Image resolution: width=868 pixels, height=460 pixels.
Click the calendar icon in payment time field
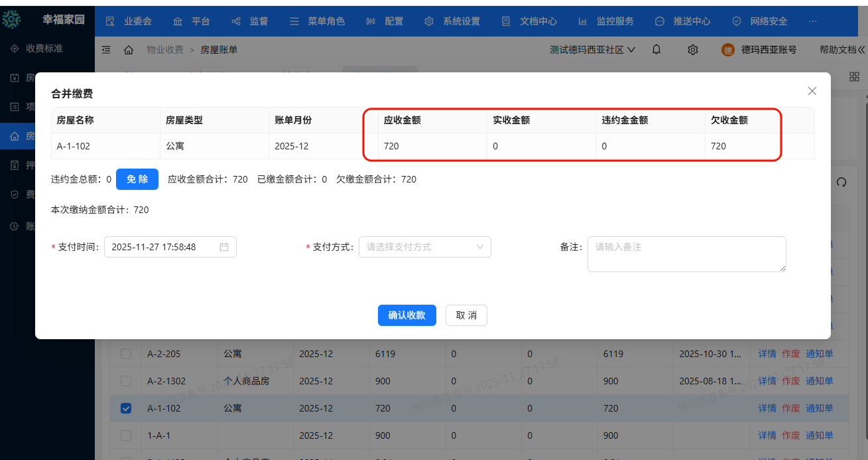click(224, 247)
